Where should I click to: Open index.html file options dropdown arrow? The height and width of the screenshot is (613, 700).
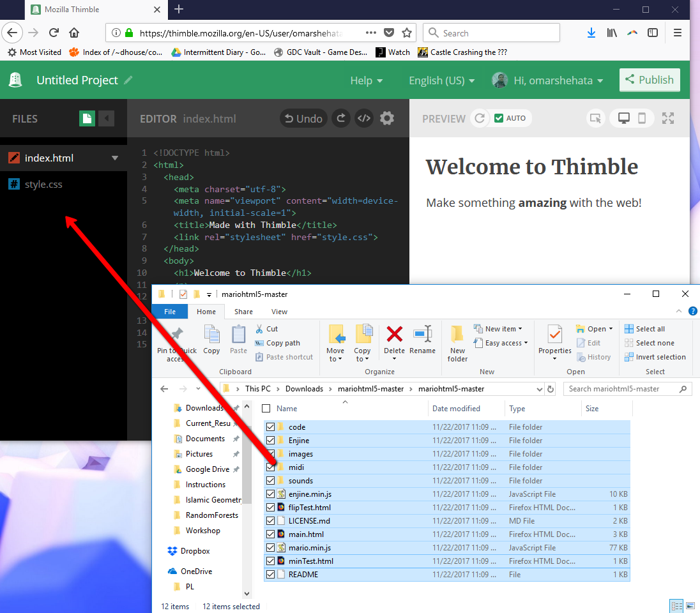(x=115, y=158)
